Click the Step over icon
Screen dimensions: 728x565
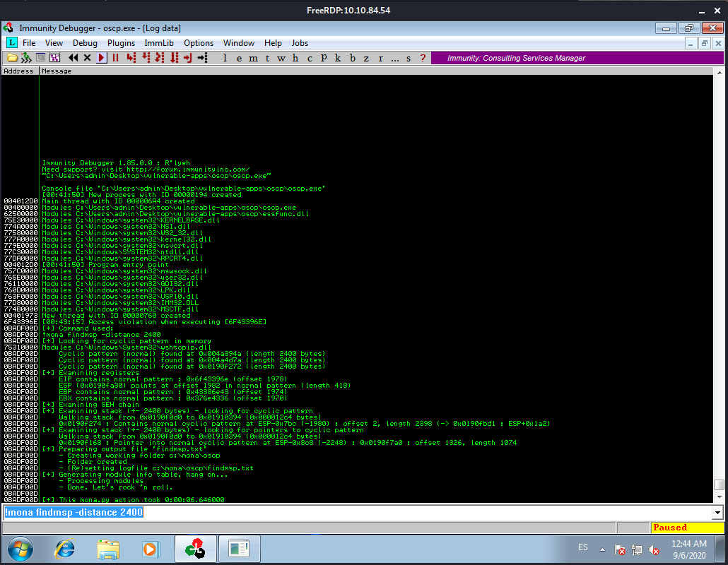click(x=146, y=58)
